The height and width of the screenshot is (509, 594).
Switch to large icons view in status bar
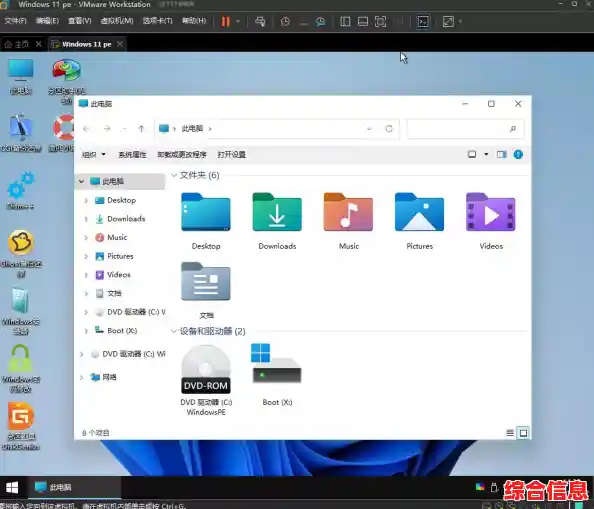point(523,433)
